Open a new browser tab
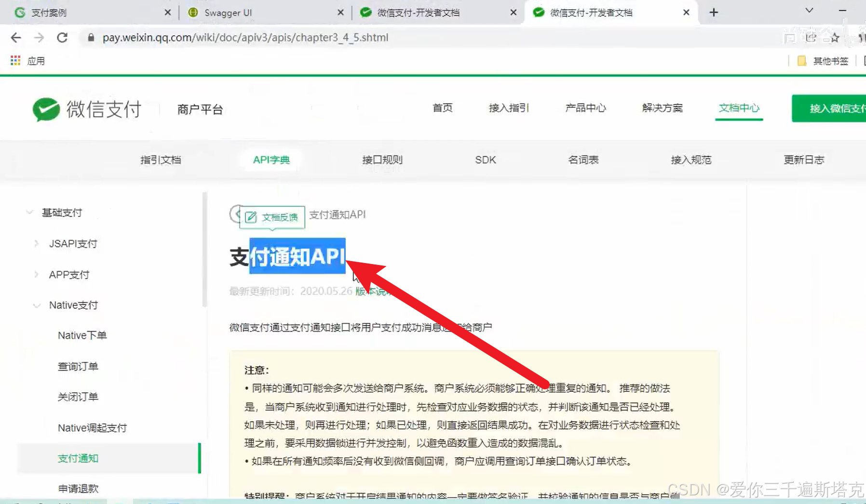This screenshot has height=504, width=866. pos(714,13)
